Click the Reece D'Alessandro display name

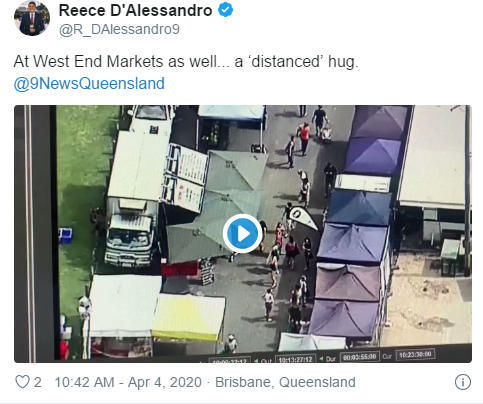coord(135,10)
